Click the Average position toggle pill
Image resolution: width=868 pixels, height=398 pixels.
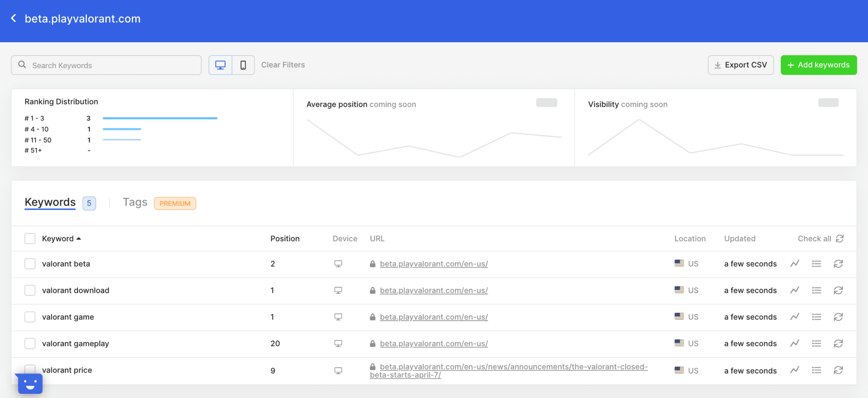[x=546, y=103]
